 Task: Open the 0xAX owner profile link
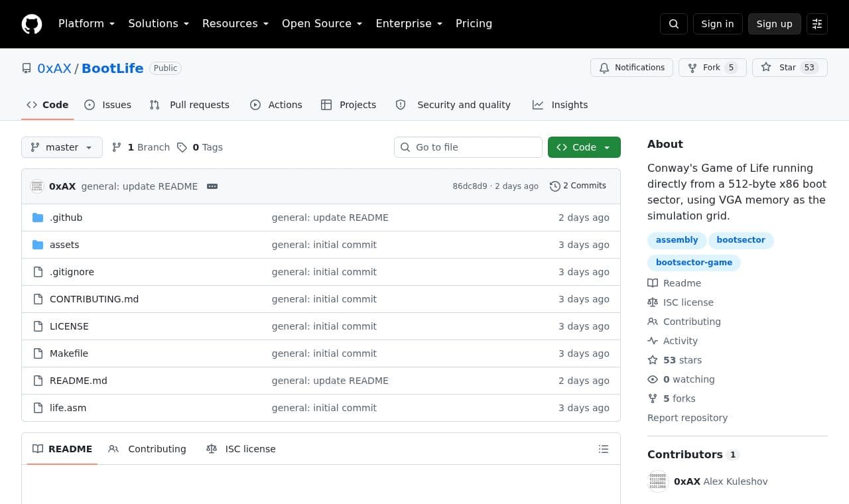pyautogui.click(x=54, y=68)
